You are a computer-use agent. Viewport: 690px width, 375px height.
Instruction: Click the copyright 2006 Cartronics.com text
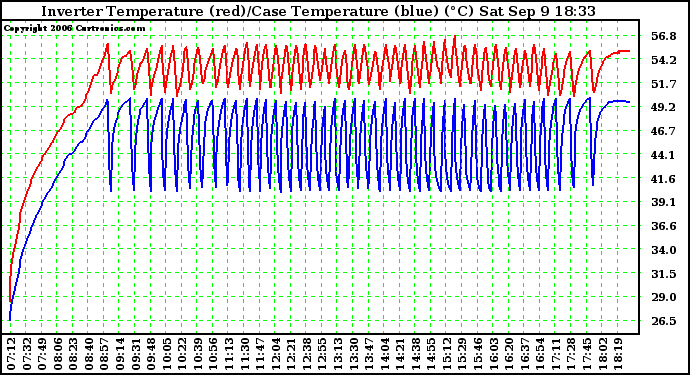point(74,28)
